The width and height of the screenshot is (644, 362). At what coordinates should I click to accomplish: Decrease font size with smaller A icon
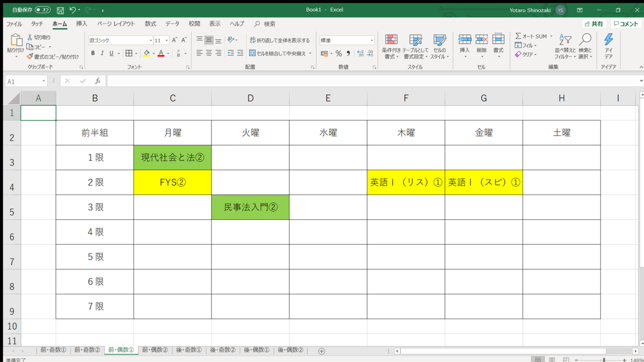[x=184, y=40]
